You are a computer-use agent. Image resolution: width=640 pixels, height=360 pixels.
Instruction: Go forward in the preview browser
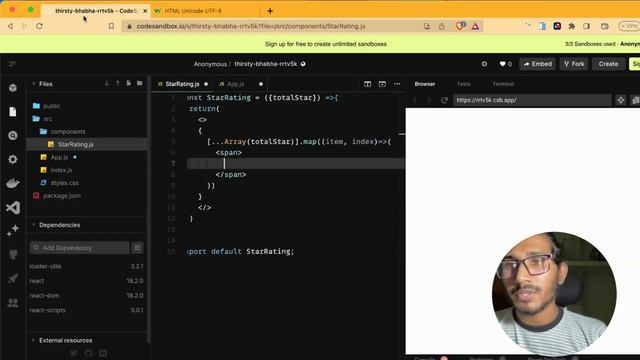click(x=429, y=100)
